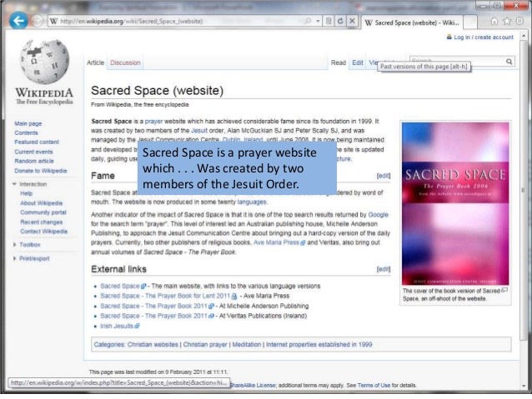Select the Sacred Space (website) browser tab
Screen dimensions: 532x399
pyautogui.click(x=412, y=22)
